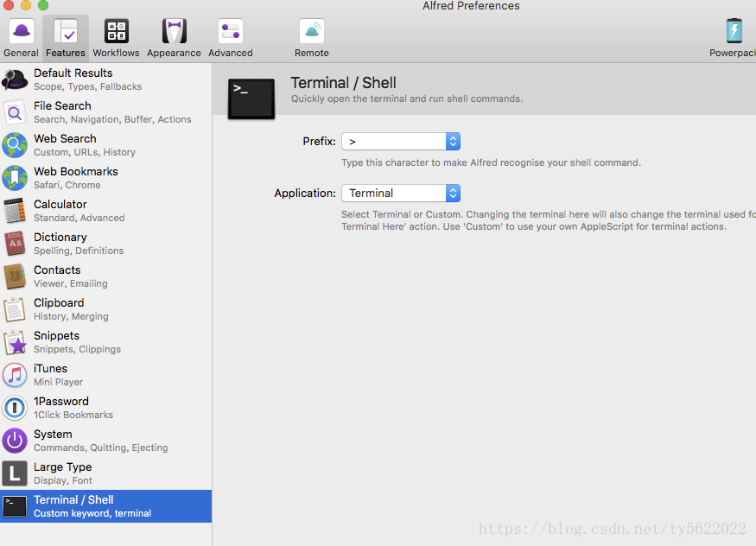Click the Application field showing Terminal
Viewport: 756px width, 546px height.
pos(401,194)
